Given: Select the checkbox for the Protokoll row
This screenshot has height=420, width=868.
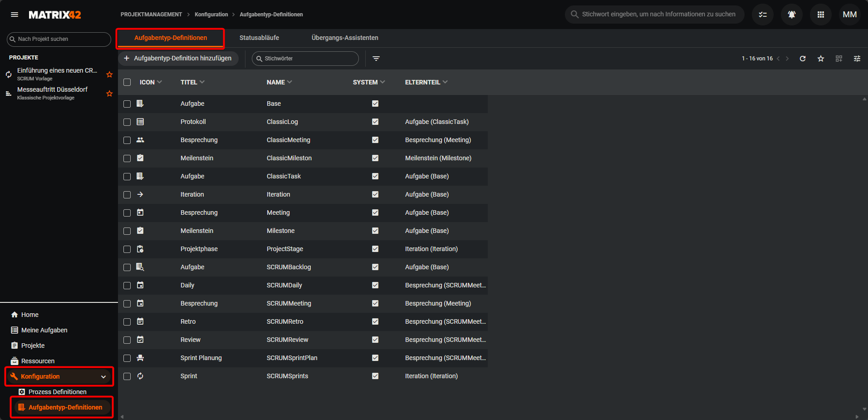Looking at the screenshot, I should [127, 122].
